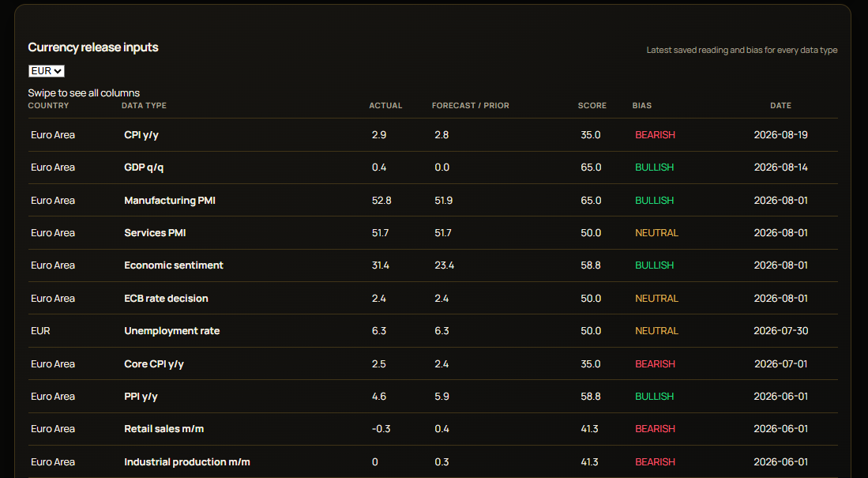Click actual value 31.4 for Economic sentiment
The width and height of the screenshot is (868, 478).
(381, 265)
